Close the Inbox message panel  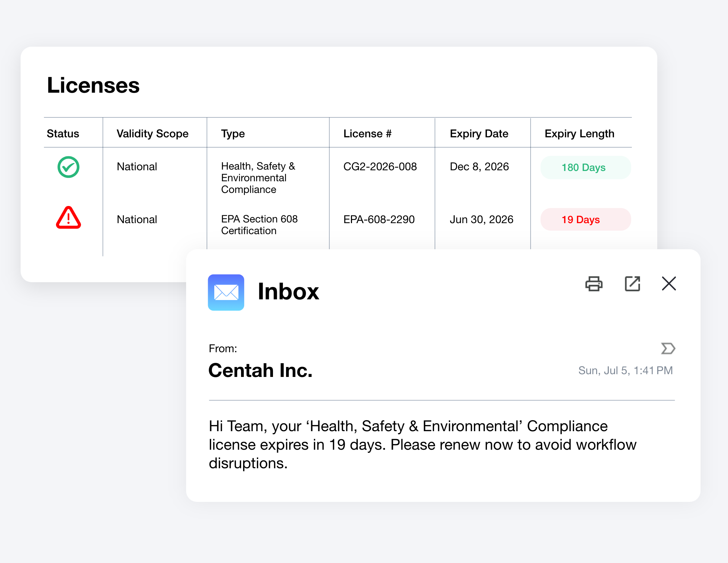[x=669, y=284]
